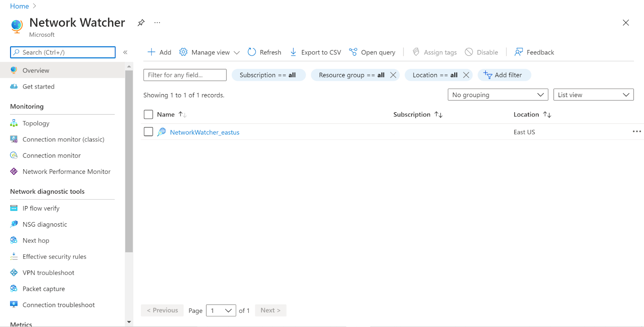Open the NetworkWatcher_eastus resource link
This screenshot has height=327, width=644.
coord(204,132)
